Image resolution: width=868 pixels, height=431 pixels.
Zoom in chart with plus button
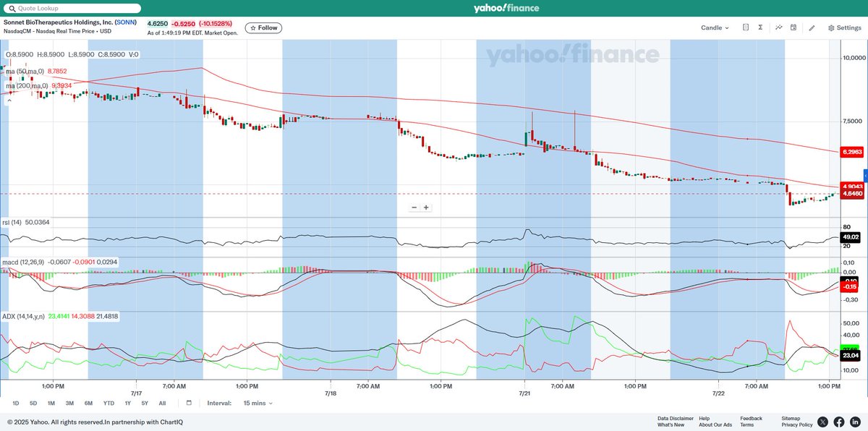[426, 208]
